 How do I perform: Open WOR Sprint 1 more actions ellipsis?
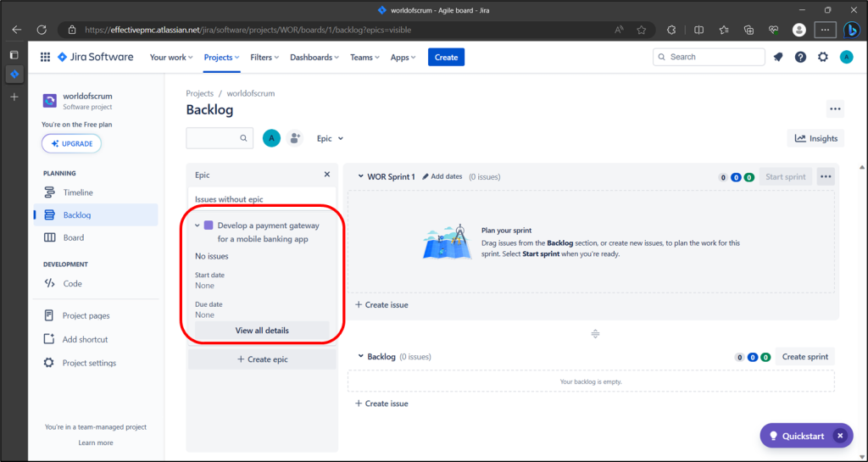(826, 176)
